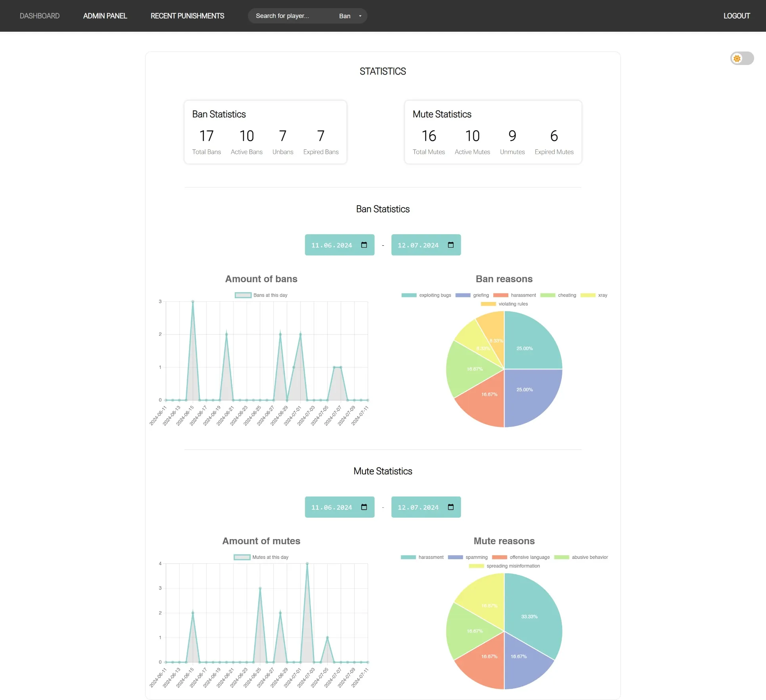Toggle the 'Bans at this day' legend entry

point(261,295)
